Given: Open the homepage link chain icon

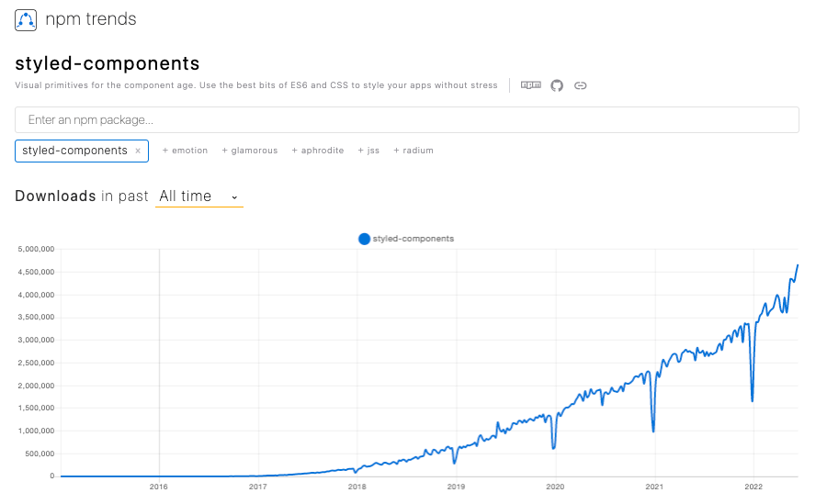Looking at the screenshot, I should pyautogui.click(x=580, y=85).
